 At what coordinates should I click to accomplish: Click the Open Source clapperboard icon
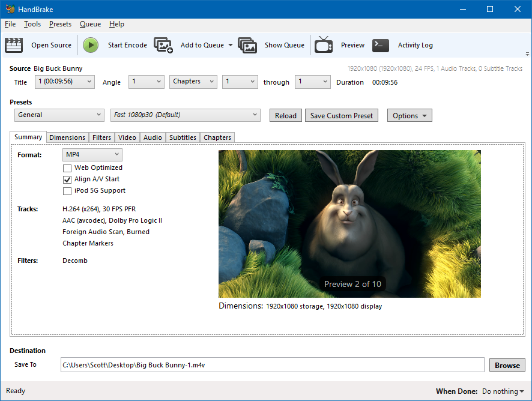click(14, 45)
